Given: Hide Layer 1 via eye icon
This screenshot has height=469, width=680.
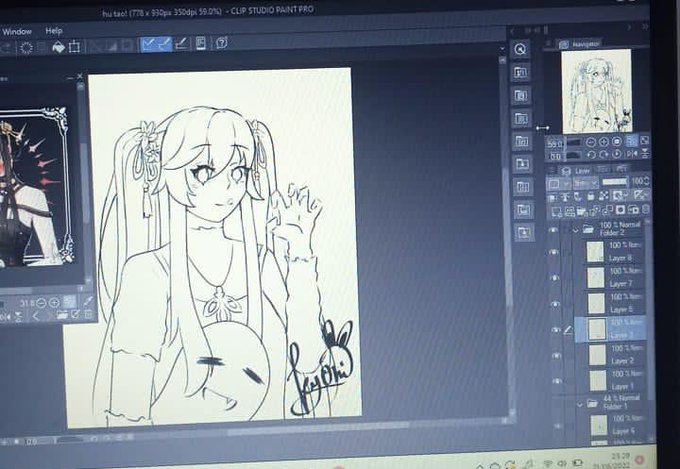Looking at the screenshot, I should click(557, 381).
